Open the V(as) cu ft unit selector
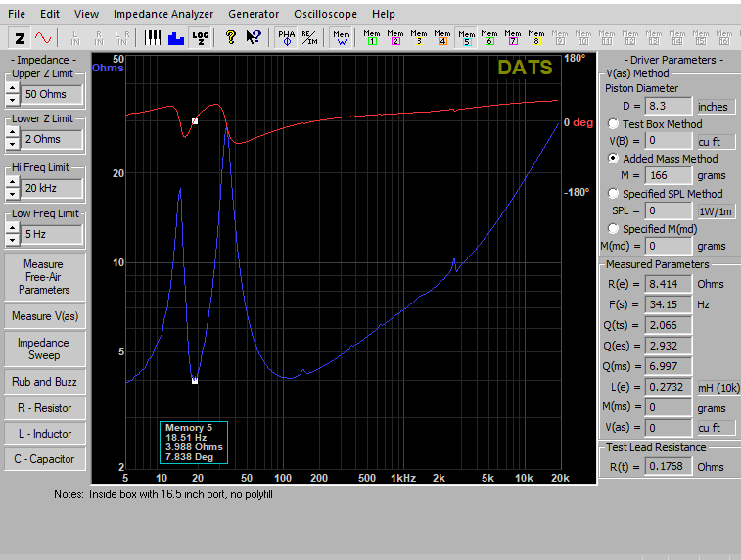Screen dimensions: 741x560 [x=716, y=428]
